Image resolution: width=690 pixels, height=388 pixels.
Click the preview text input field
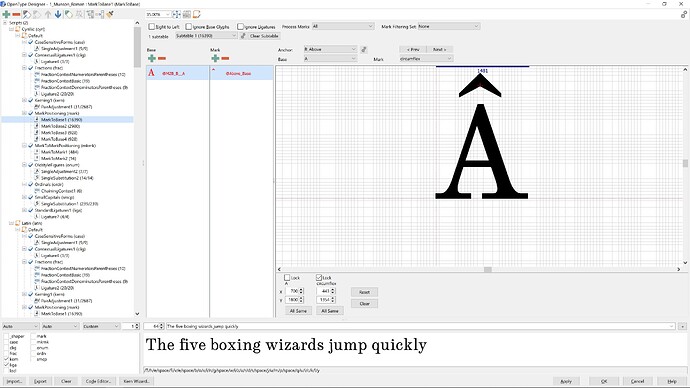click(420, 326)
